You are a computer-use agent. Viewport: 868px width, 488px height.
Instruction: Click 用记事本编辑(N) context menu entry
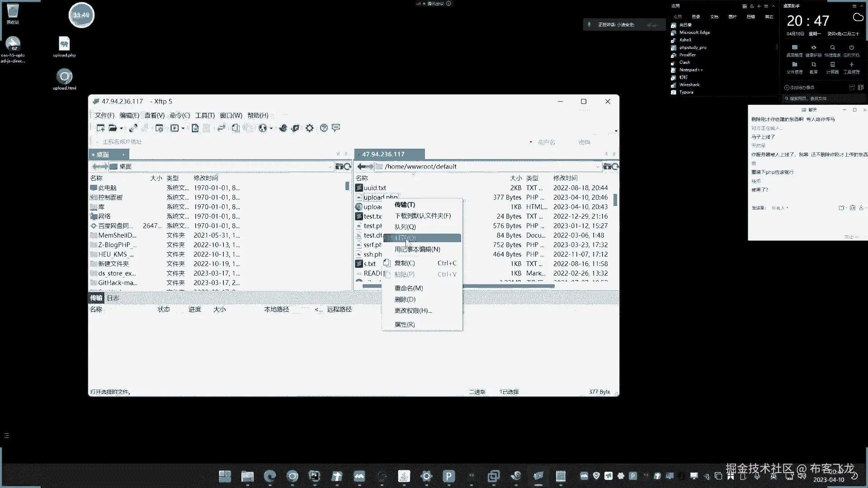coord(417,249)
